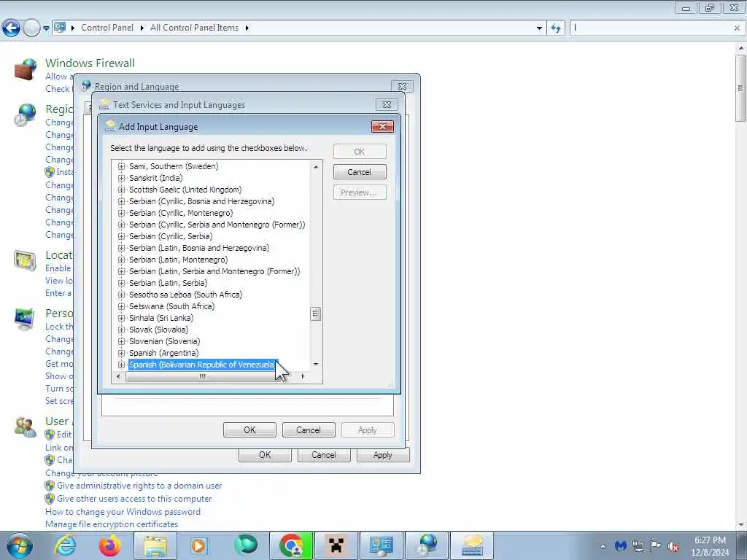Click the language list scroll down arrow

point(315,365)
